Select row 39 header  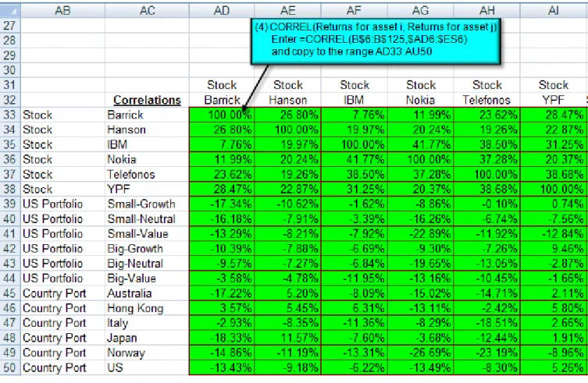tap(10, 204)
